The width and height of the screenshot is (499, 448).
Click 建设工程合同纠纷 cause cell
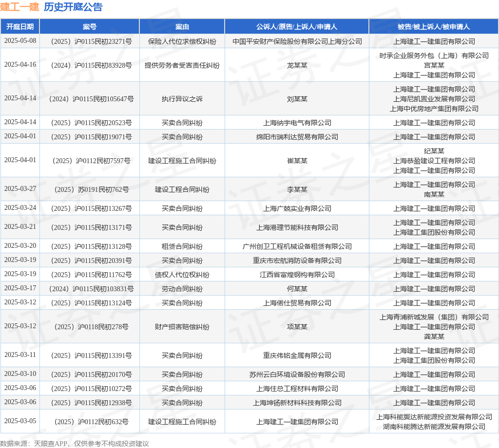click(182, 189)
